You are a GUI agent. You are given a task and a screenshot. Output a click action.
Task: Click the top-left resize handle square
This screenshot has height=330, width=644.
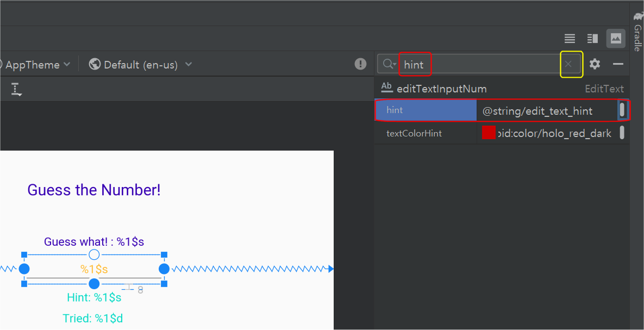[24, 255]
